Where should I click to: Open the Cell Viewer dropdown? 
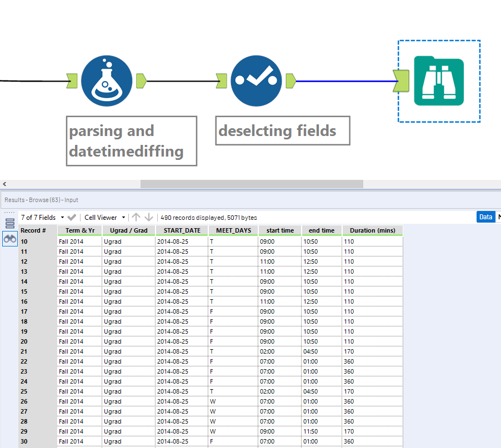pyautogui.click(x=104, y=218)
